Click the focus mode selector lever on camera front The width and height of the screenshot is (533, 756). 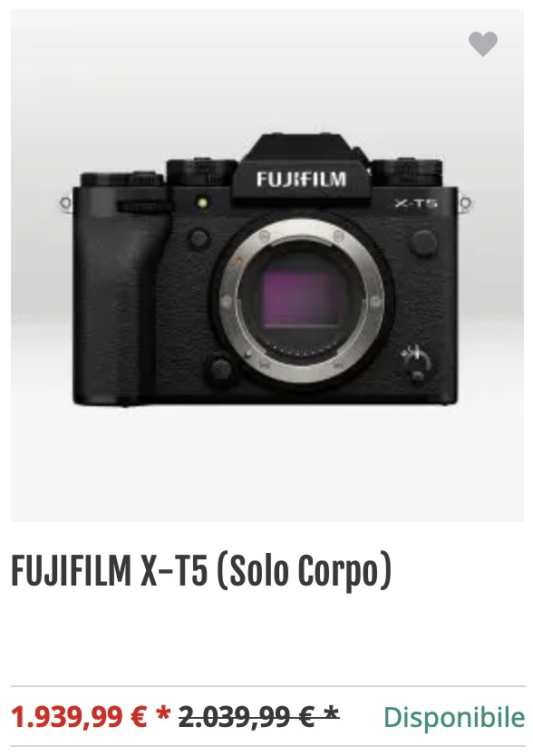416,362
